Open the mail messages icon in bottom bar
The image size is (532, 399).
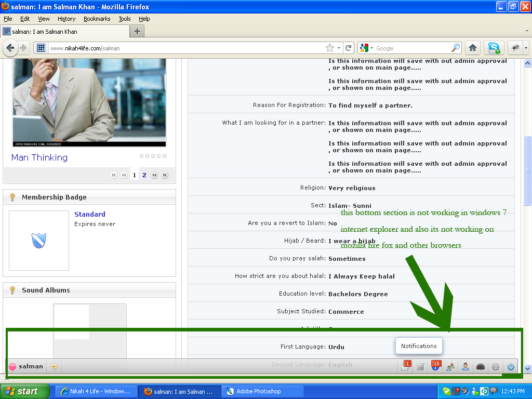[406, 366]
